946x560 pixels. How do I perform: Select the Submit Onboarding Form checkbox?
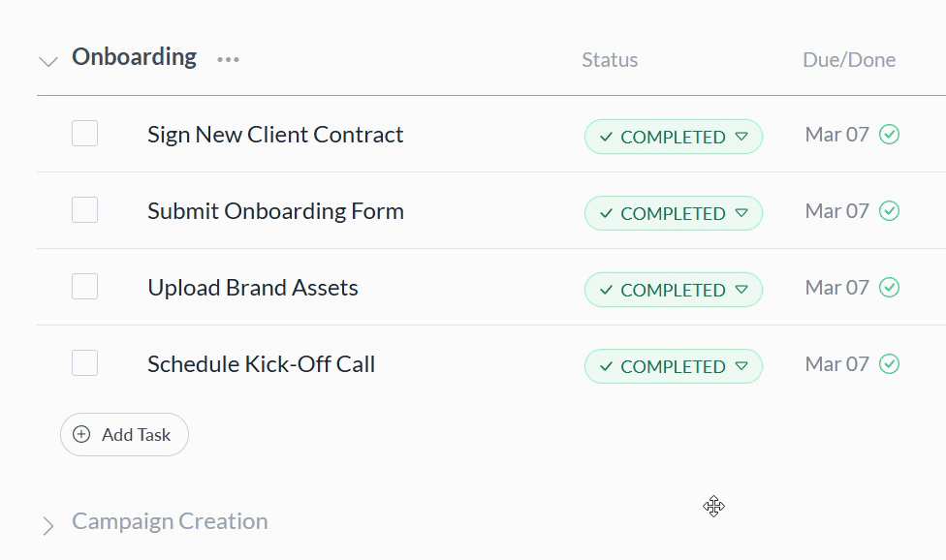pos(85,210)
